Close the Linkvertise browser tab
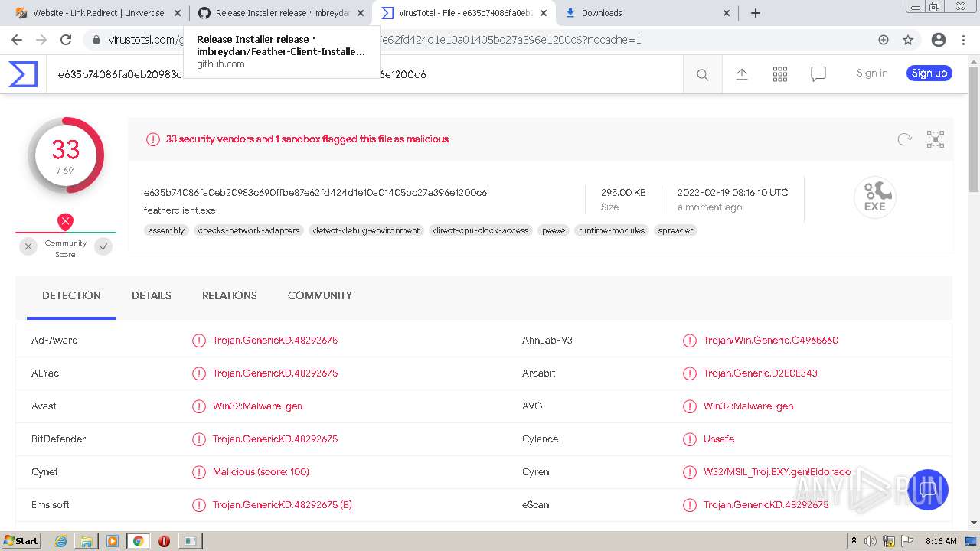Screen dimensions: 980x551 coord(178,13)
